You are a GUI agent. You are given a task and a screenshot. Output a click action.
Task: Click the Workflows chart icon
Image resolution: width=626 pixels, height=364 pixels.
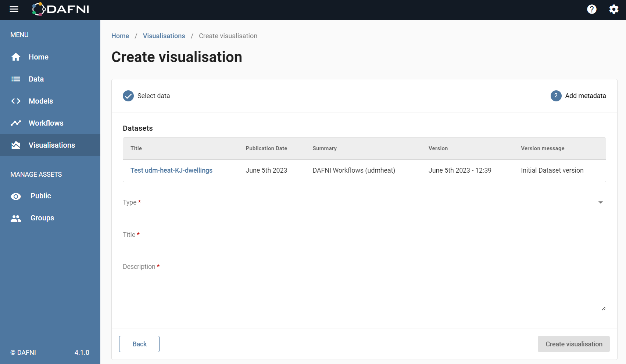pos(16,123)
